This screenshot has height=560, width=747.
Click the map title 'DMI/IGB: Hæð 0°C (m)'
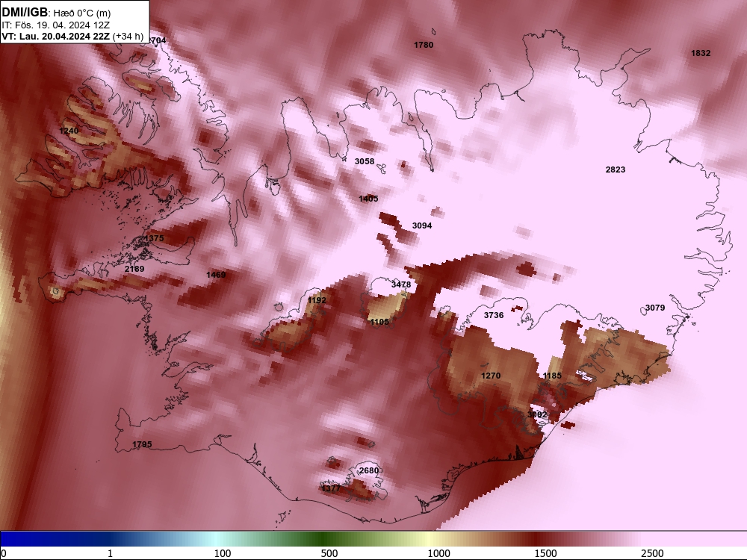click(56, 13)
